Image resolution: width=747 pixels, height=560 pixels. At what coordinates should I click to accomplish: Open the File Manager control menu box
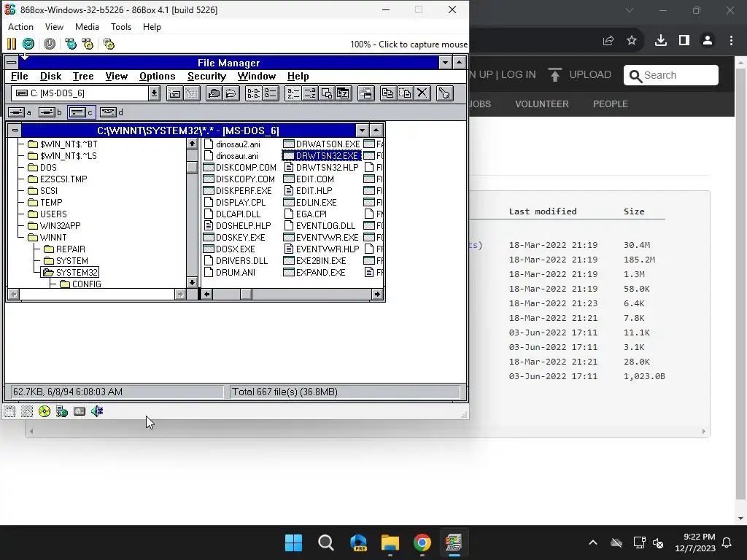pos(12,63)
